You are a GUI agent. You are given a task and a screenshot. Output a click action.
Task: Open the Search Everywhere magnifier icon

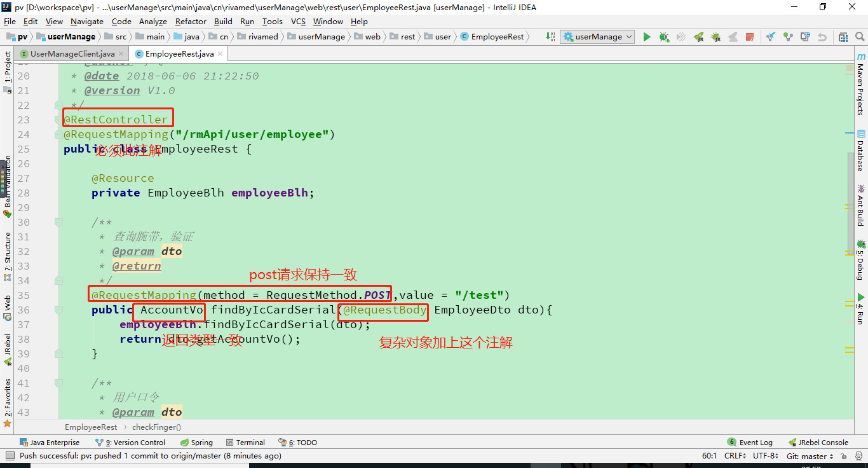[x=860, y=37]
